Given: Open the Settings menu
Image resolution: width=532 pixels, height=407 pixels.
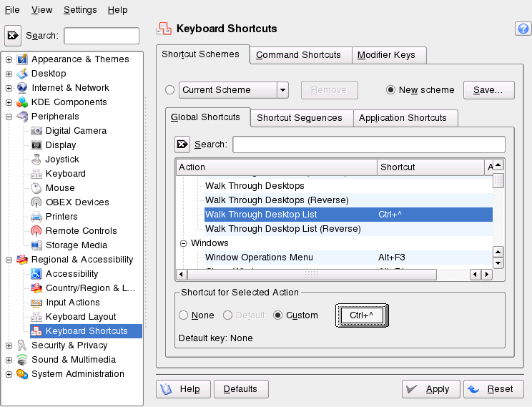Looking at the screenshot, I should (x=80, y=10).
